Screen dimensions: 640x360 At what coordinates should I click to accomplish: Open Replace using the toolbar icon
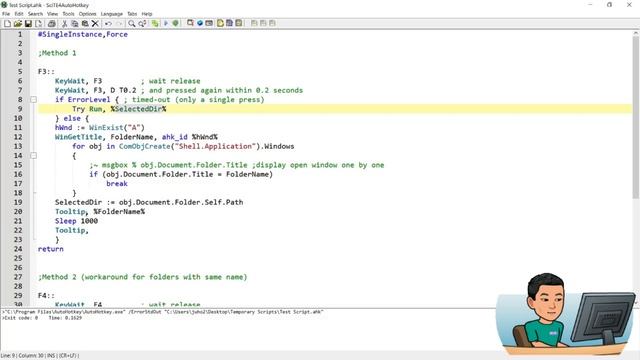coord(142,23)
